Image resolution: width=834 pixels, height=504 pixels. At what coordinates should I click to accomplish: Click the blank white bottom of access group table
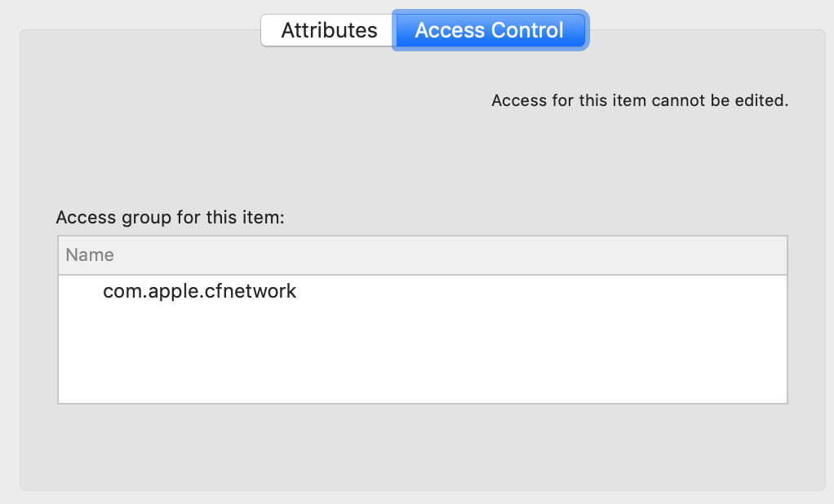tap(422, 383)
